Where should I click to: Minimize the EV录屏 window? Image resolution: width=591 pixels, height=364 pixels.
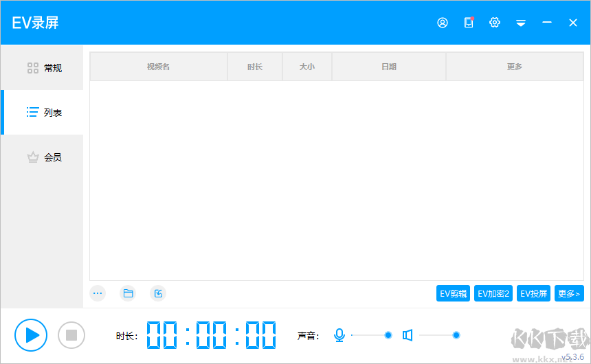point(547,23)
